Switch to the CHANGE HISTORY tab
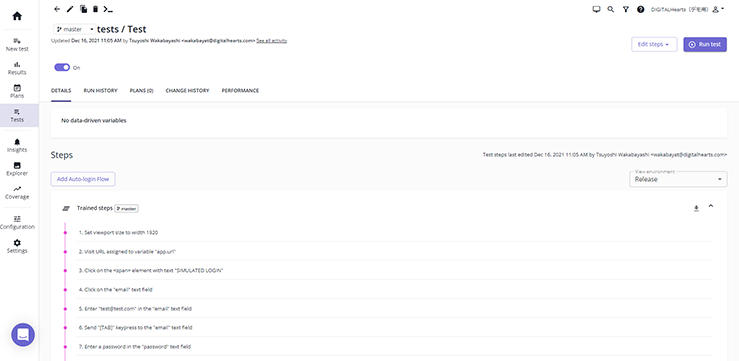The height and width of the screenshot is (361, 739). pyautogui.click(x=187, y=90)
